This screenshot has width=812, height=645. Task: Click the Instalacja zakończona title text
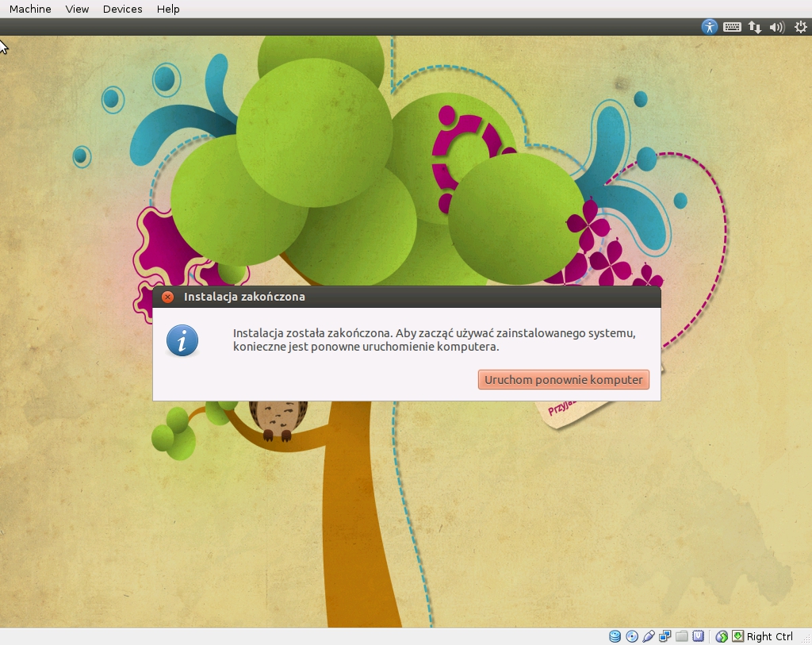click(x=244, y=297)
